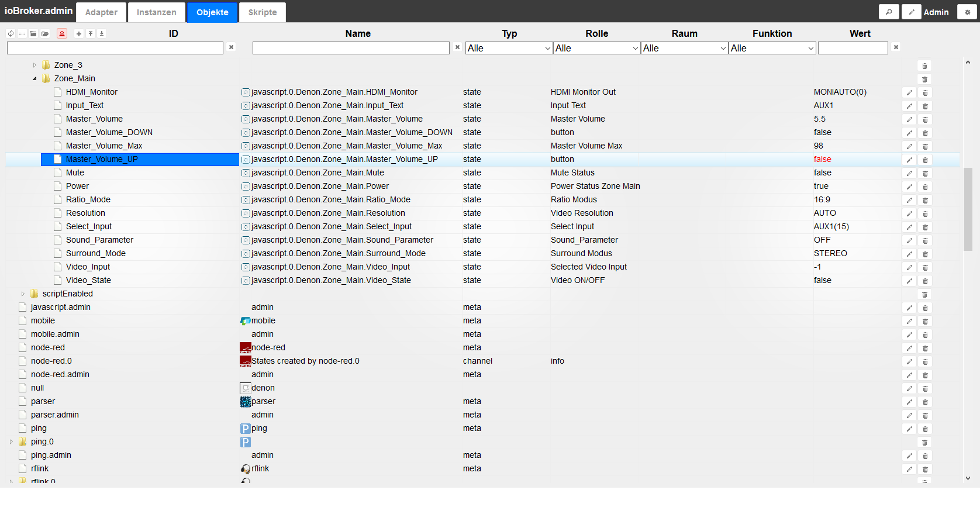Edit the Master_Volume_UP object
The width and height of the screenshot is (980, 514).
click(x=909, y=160)
